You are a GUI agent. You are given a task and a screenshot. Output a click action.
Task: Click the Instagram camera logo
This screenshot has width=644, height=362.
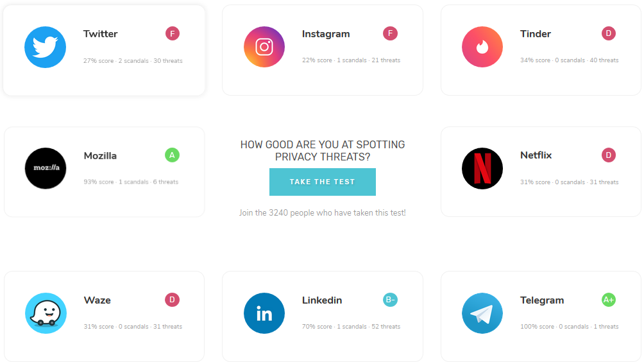point(264,47)
